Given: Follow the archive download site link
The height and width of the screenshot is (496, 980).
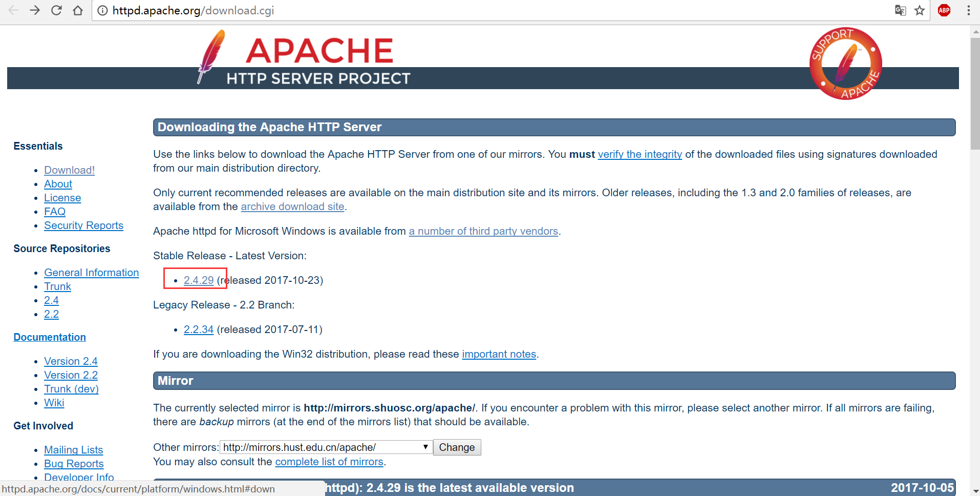Looking at the screenshot, I should pyautogui.click(x=292, y=206).
